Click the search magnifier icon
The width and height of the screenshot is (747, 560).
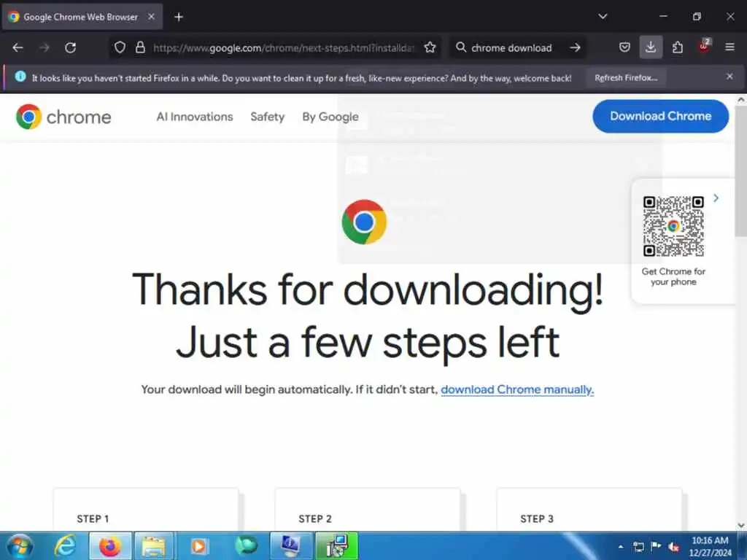(461, 47)
